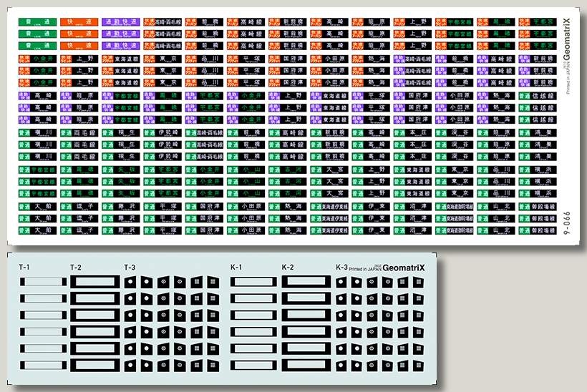
Task: Select the topmost solid green 普通 sticker
Action: pyautogui.click(x=37, y=22)
